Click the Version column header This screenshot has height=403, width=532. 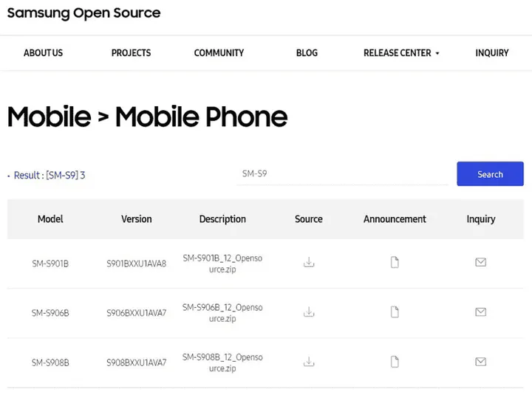137,219
